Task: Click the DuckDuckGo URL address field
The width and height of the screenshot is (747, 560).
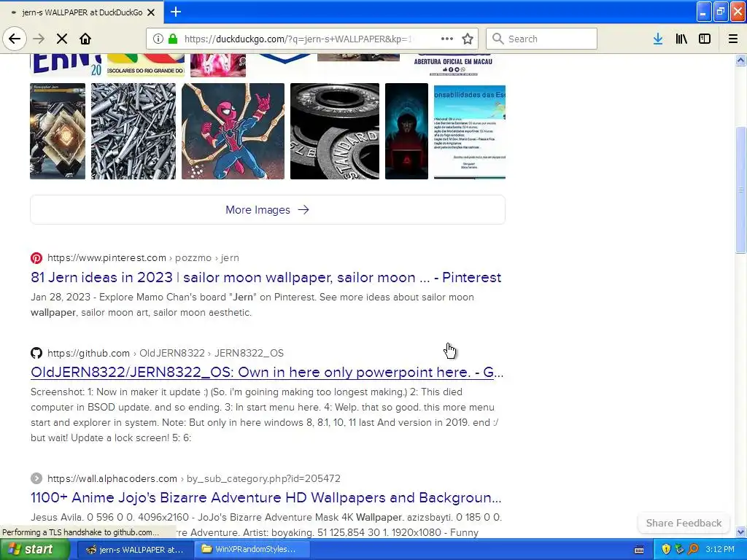Action: (x=298, y=39)
